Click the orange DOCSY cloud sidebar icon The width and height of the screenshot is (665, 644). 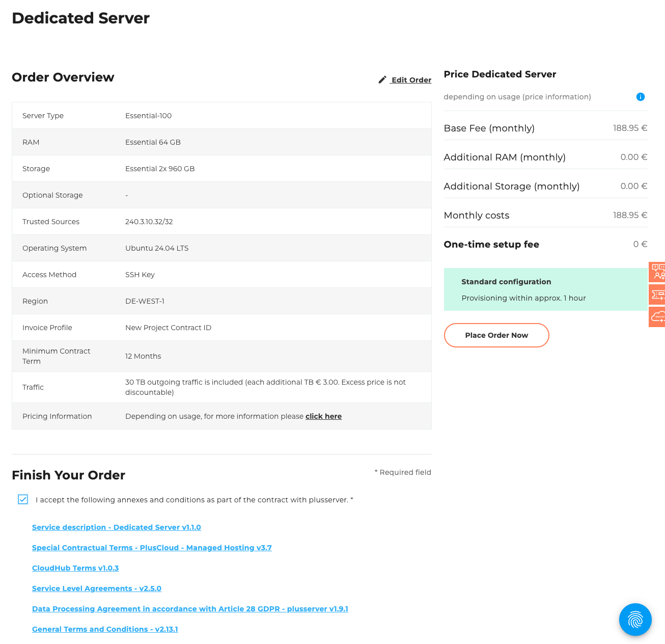657,317
